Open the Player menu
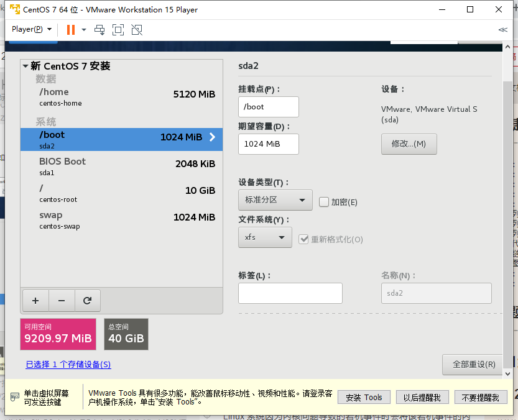The image size is (518, 420). click(x=32, y=29)
